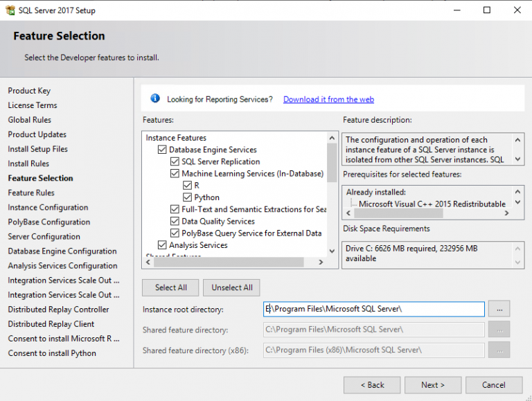Click the 'Already installed:' prerequisites node
532x401 pixels.
375,192
